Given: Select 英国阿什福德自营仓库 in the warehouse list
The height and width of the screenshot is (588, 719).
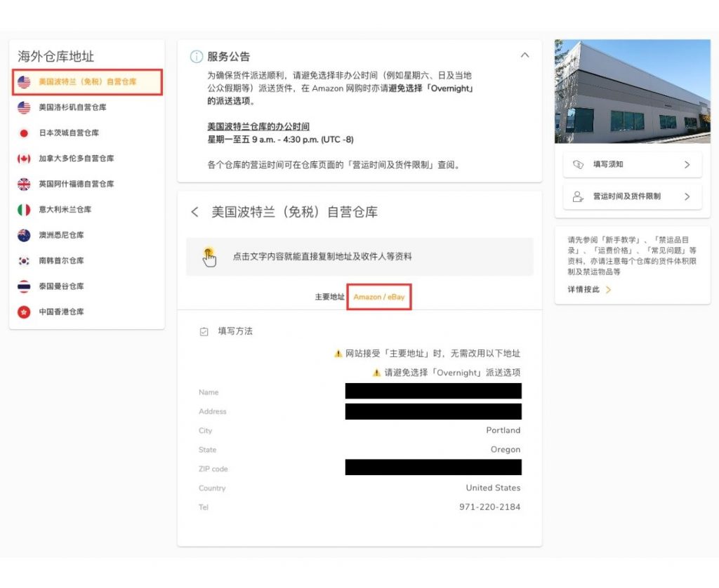Looking at the screenshot, I should [87, 185].
